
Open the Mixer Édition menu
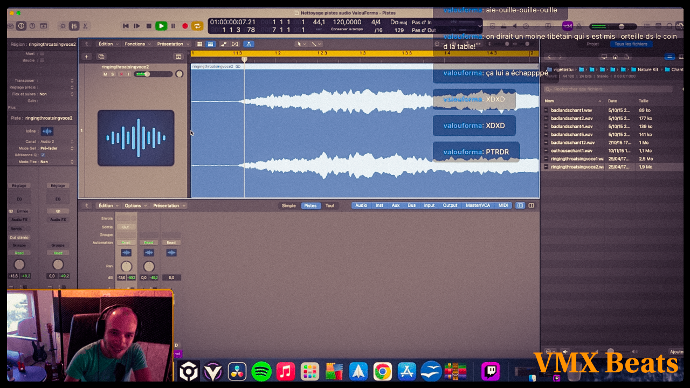pyautogui.click(x=108, y=206)
